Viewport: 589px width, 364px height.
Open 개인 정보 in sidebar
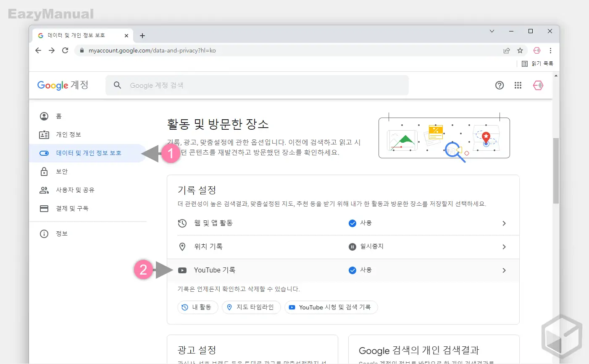[x=87, y=135]
